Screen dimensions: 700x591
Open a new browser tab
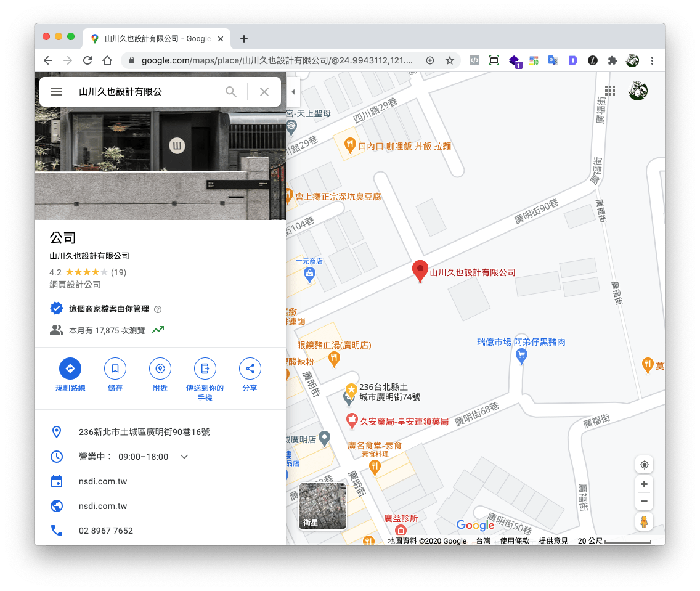click(244, 39)
